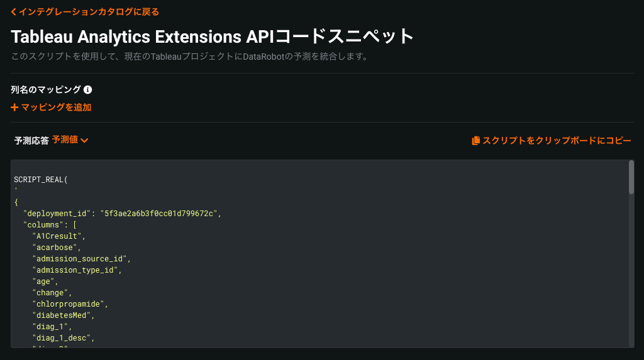Click the "admission_source_id" column entry
Image resolution: width=644 pixels, height=360 pixels.
click(x=81, y=259)
